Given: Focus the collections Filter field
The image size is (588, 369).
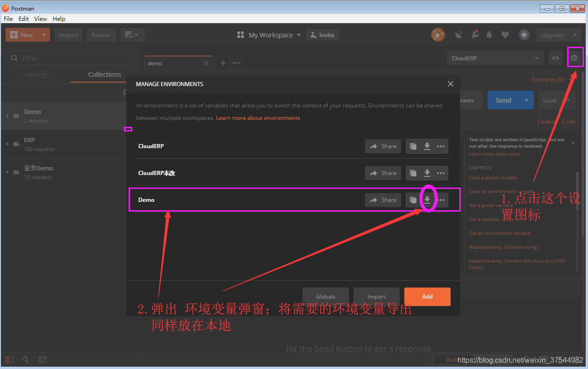Looking at the screenshot, I should [x=70, y=58].
